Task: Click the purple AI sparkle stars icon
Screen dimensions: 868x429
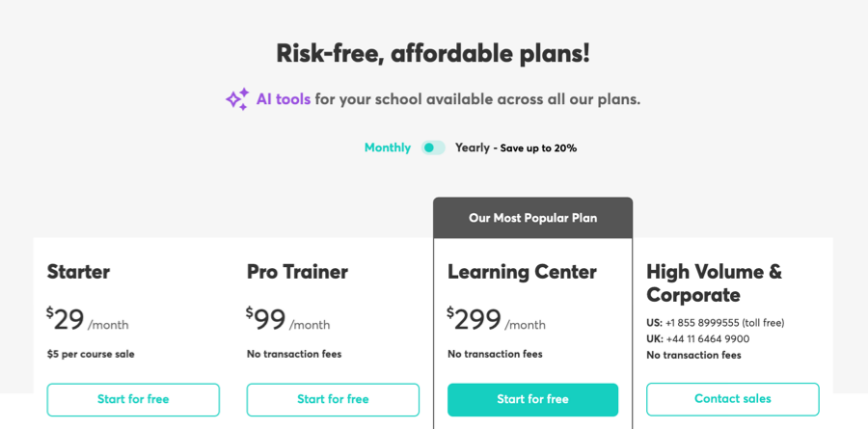Action: point(237,99)
